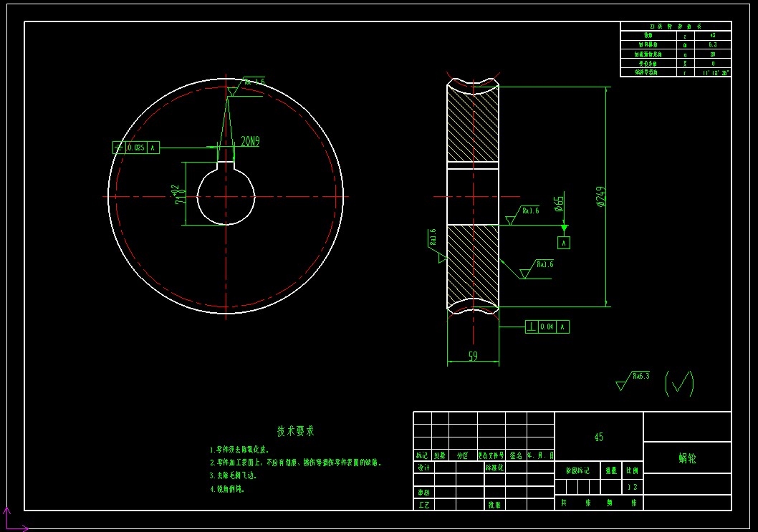Image resolution: width=758 pixels, height=532 pixels.
Task: Select the Φ65 bore dimension text
Action: (x=559, y=204)
